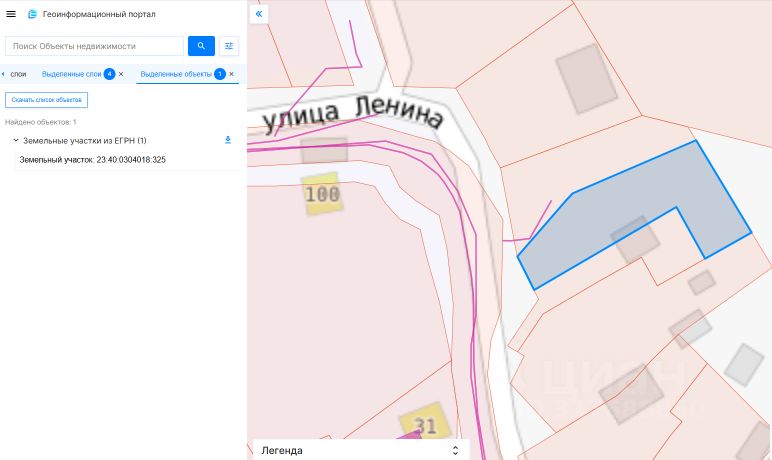Expand the Легенда panel
772x460 pixels.
click(455, 450)
